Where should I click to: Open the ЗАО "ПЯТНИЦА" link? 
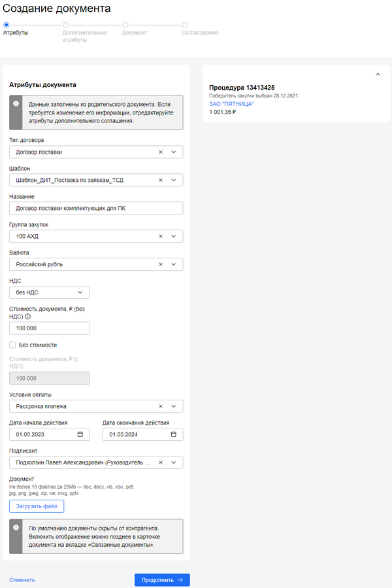231,104
